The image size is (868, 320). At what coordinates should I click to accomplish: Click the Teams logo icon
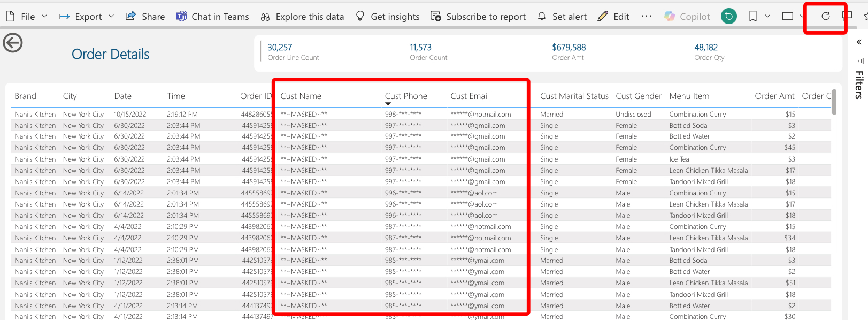click(x=181, y=17)
